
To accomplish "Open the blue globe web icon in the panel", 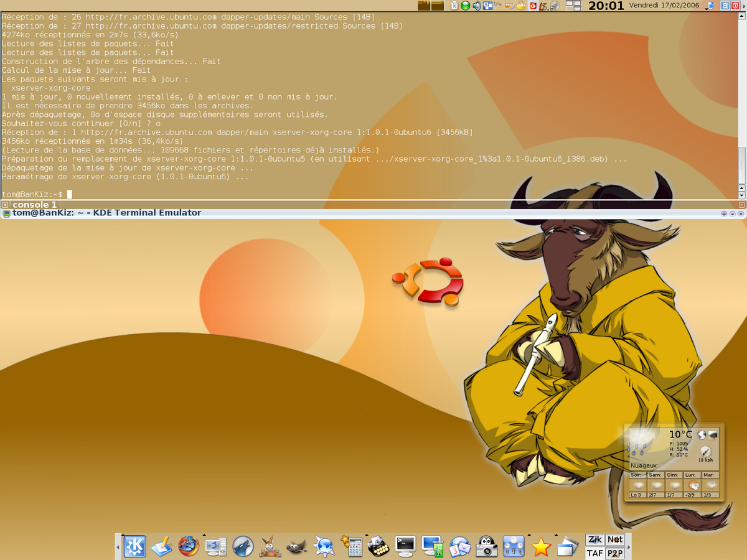I will 324,546.
